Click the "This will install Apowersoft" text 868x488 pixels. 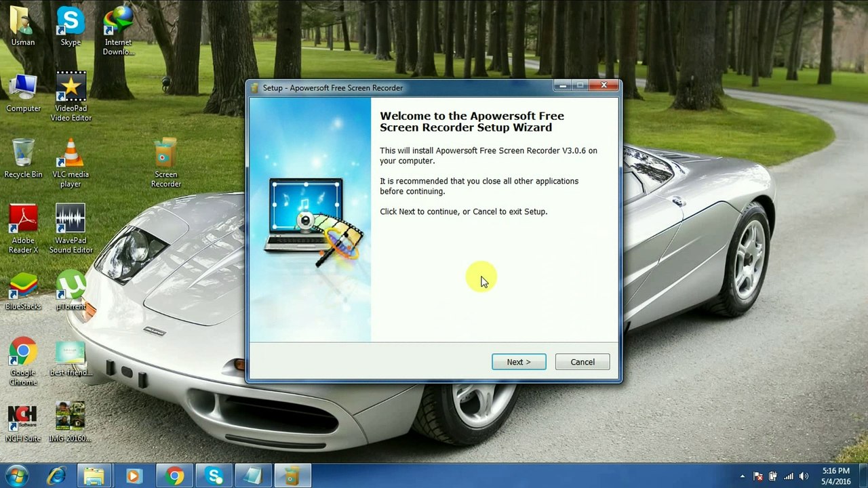tap(488, 155)
